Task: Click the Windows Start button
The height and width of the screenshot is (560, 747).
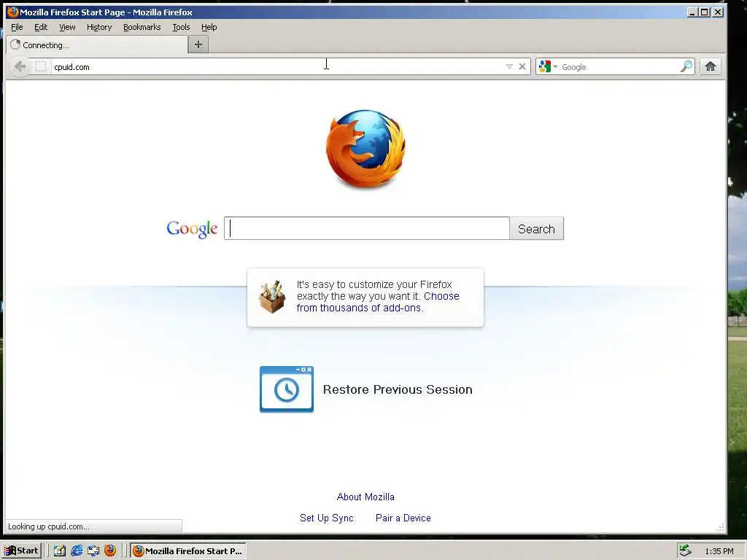Action: (x=21, y=551)
